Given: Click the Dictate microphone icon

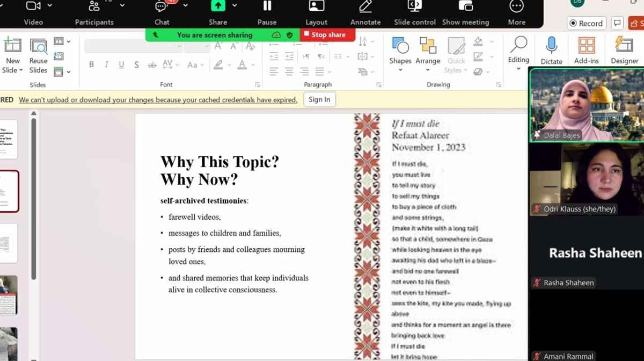Looking at the screenshot, I should coord(551,46).
